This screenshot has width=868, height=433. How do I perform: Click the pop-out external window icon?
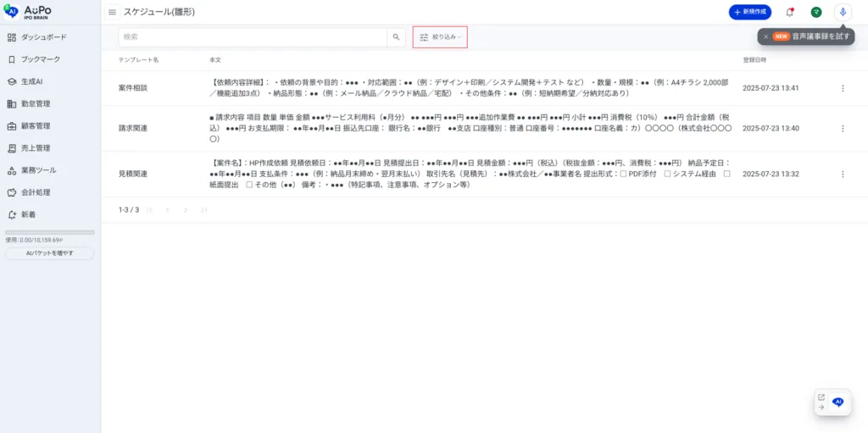(821, 397)
